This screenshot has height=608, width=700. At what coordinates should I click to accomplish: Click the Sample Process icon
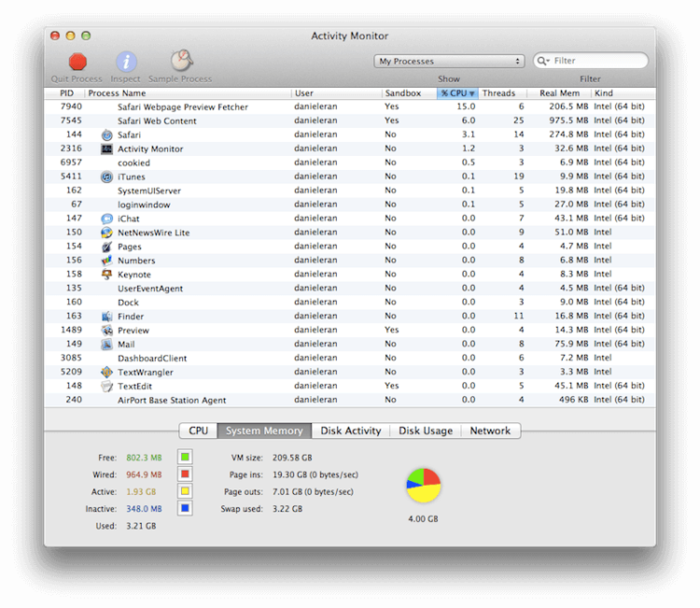pos(181,61)
